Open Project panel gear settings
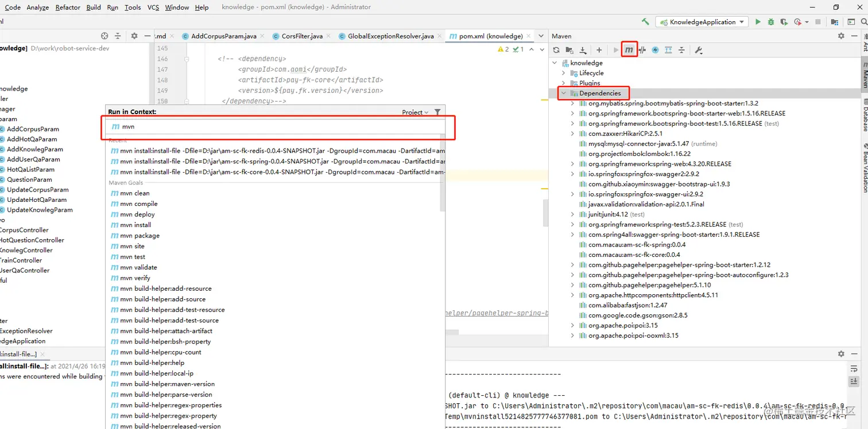 click(x=134, y=36)
